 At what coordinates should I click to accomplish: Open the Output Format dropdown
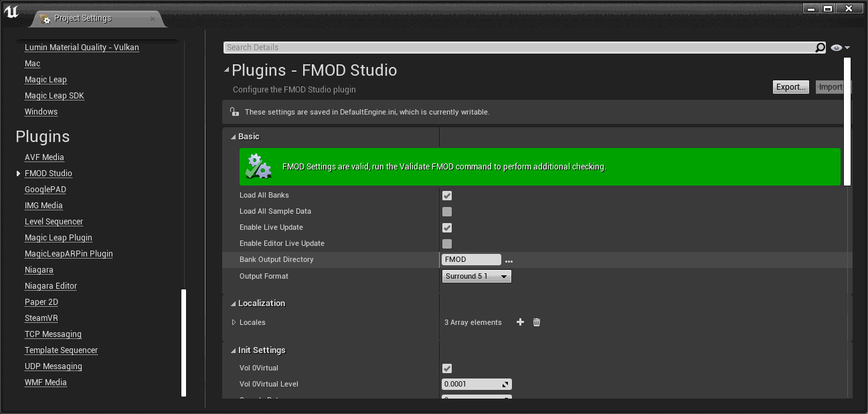[476, 275]
